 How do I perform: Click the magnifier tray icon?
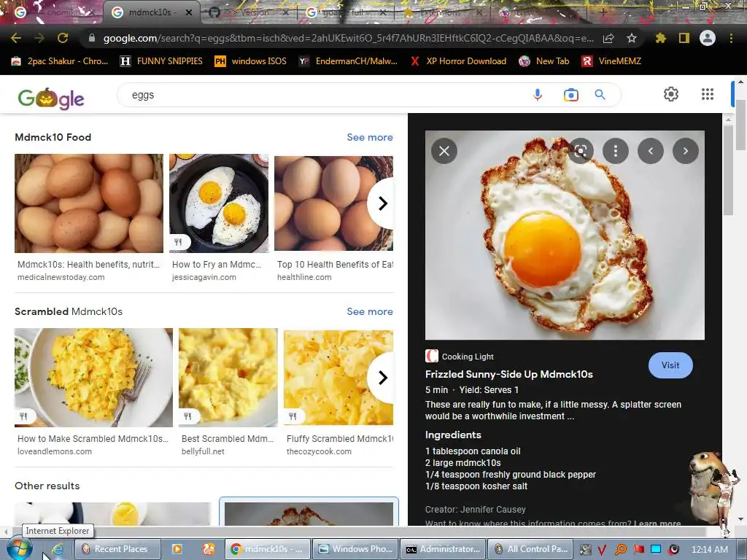(x=620, y=550)
